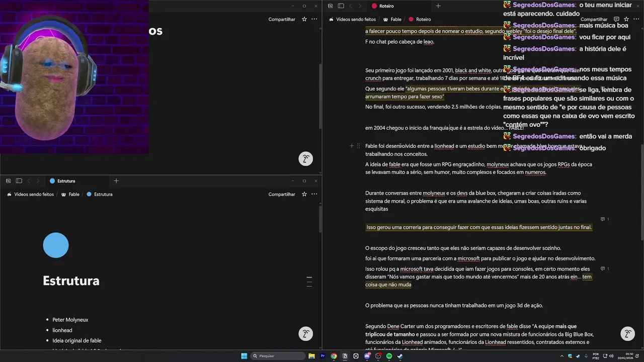
Task: Select the Roteiro tab
Action: point(400,6)
